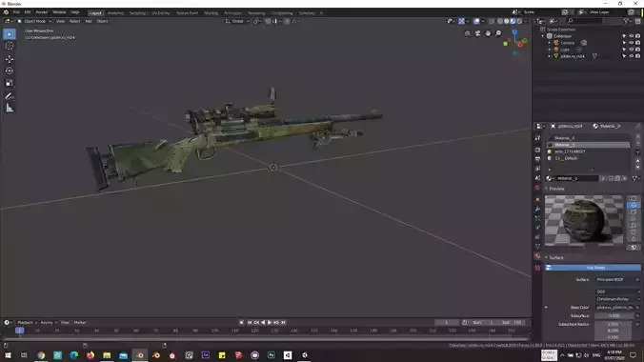Open the Texture properties tab
644x362 pixels.
point(537,268)
